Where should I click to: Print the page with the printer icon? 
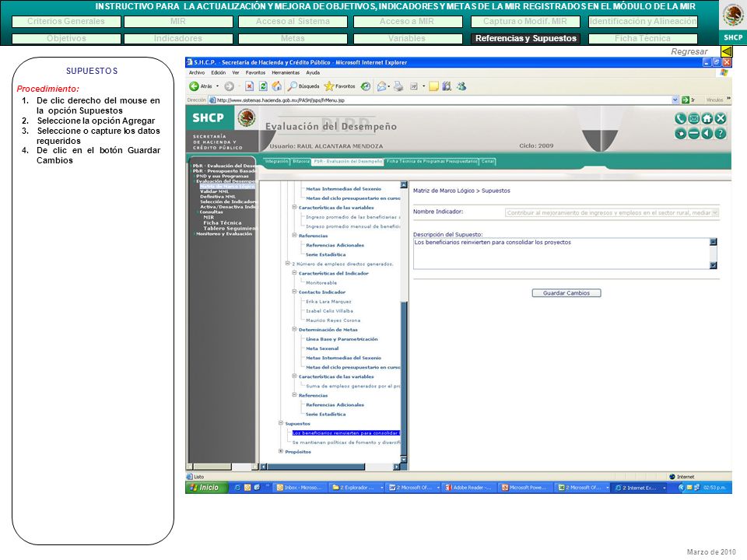point(398,86)
